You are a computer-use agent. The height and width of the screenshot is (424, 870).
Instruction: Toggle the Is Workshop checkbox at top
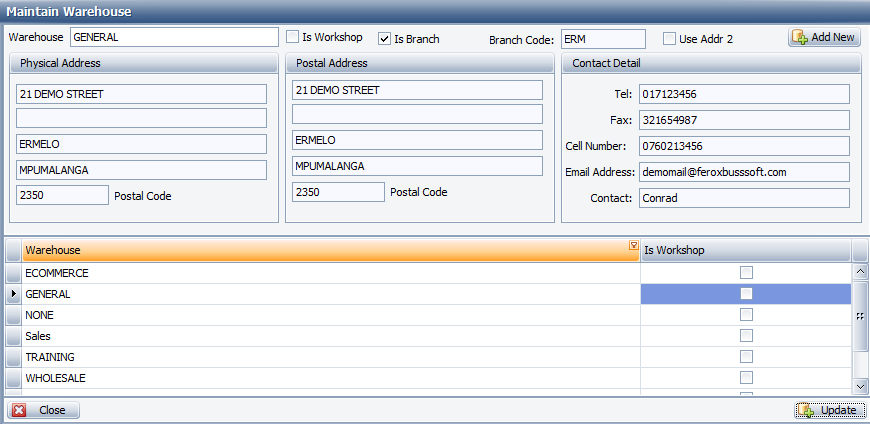tap(292, 37)
